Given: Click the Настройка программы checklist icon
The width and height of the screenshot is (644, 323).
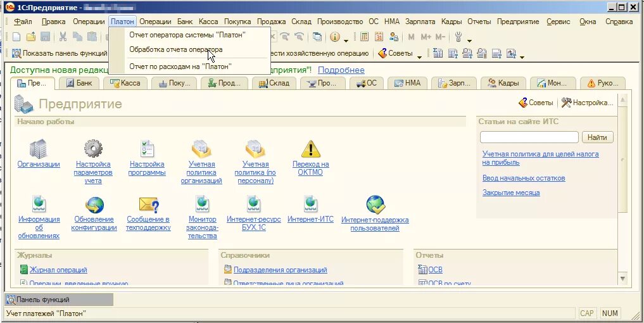Looking at the screenshot, I should pos(147,149).
